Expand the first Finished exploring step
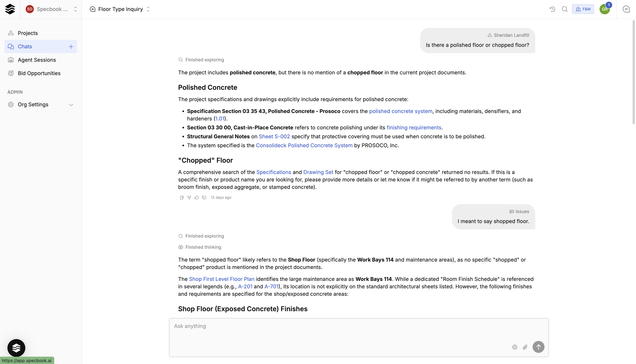This screenshot has height=364, width=636. click(x=201, y=60)
